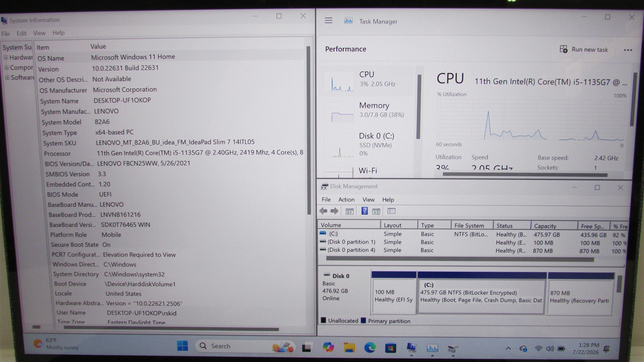Toggle Show/Hide Action Pane toolbar icon

(376, 211)
